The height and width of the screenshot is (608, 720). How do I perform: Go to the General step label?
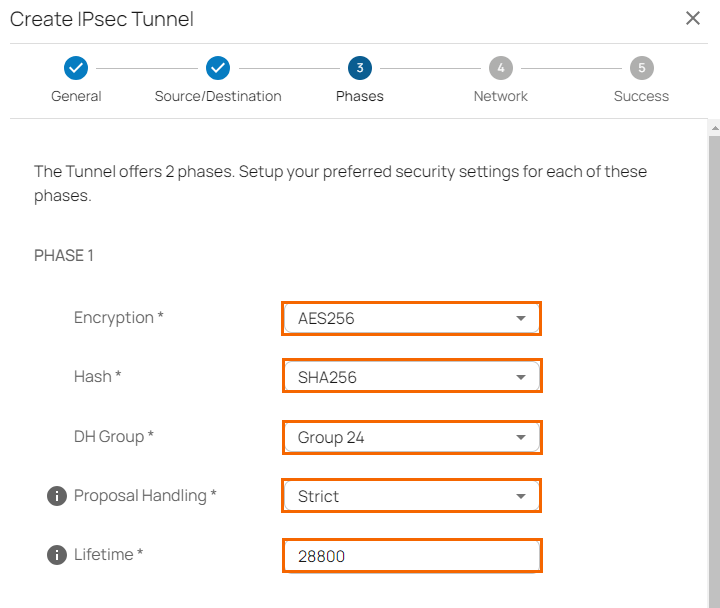[76, 96]
